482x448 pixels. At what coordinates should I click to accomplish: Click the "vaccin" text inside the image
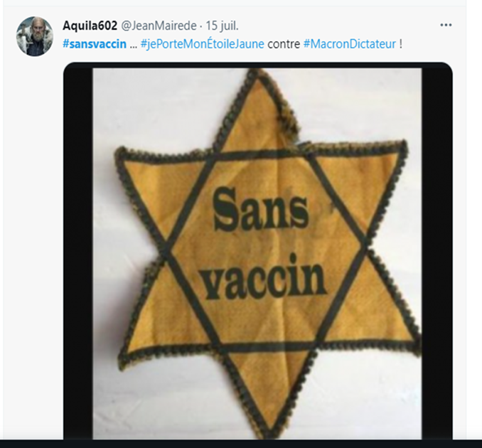tap(264, 277)
